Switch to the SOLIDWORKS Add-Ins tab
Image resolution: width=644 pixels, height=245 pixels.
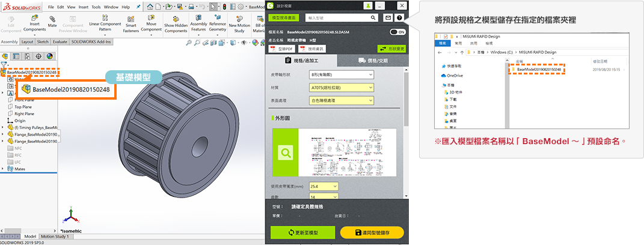point(91,42)
